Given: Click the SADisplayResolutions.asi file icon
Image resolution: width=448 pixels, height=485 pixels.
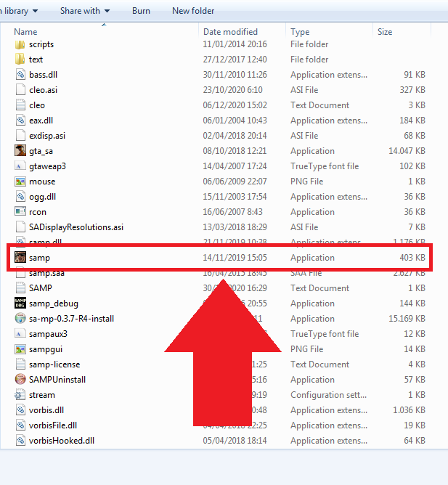Looking at the screenshot, I should tap(20, 227).
